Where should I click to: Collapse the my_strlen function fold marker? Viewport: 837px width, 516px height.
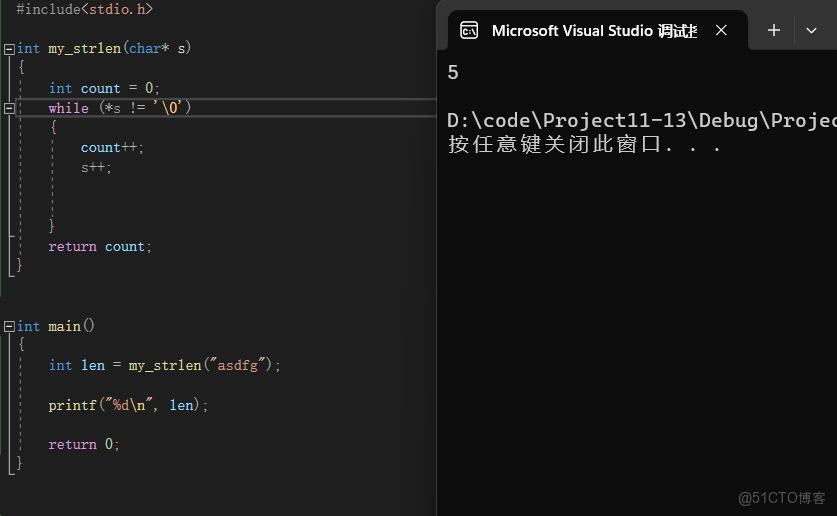point(9,48)
